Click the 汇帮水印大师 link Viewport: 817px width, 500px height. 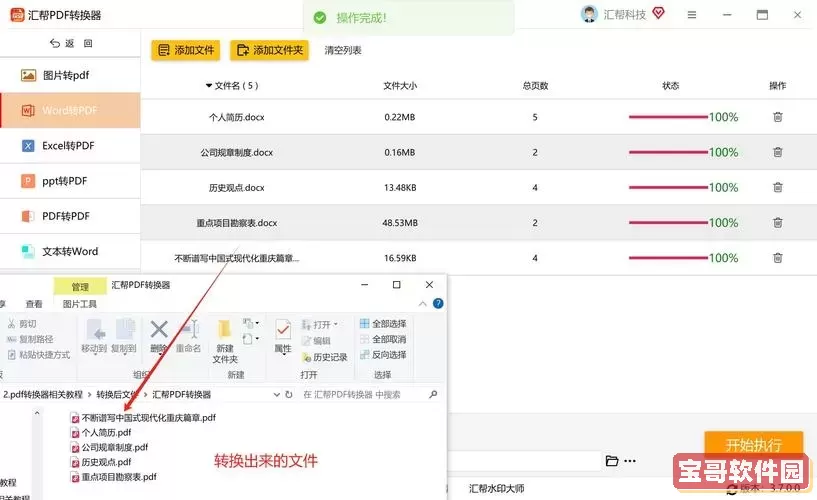(497, 489)
